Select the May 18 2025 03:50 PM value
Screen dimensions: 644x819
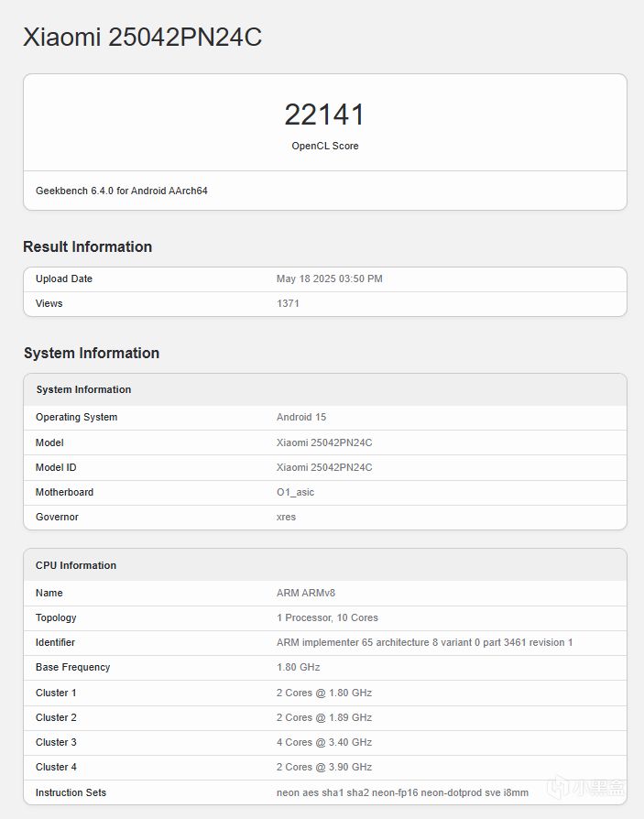(330, 278)
